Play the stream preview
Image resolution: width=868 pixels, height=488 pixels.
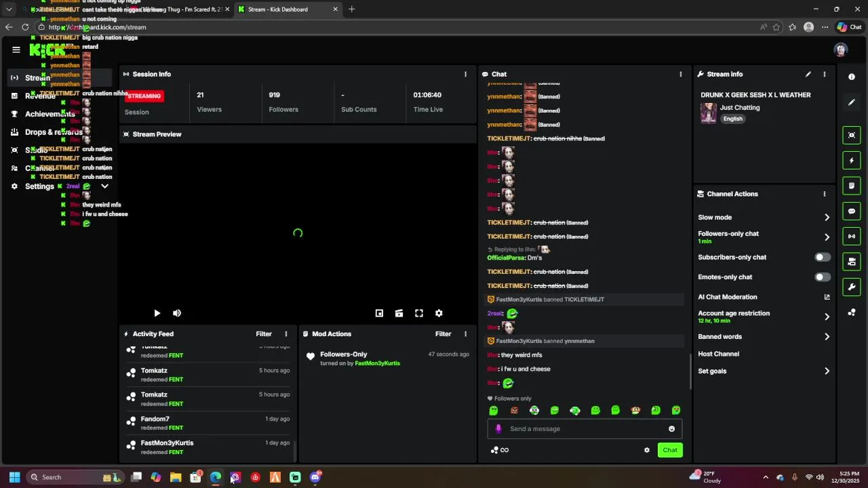click(157, 313)
